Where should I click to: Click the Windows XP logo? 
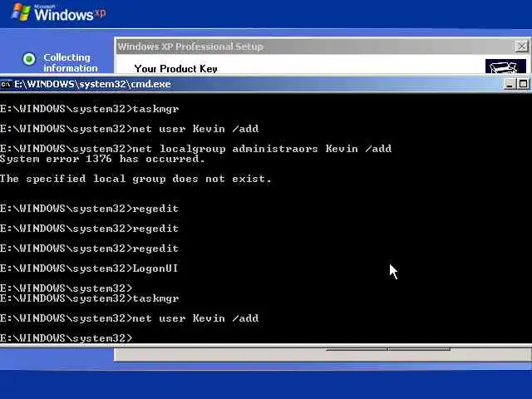tap(59, 12)
